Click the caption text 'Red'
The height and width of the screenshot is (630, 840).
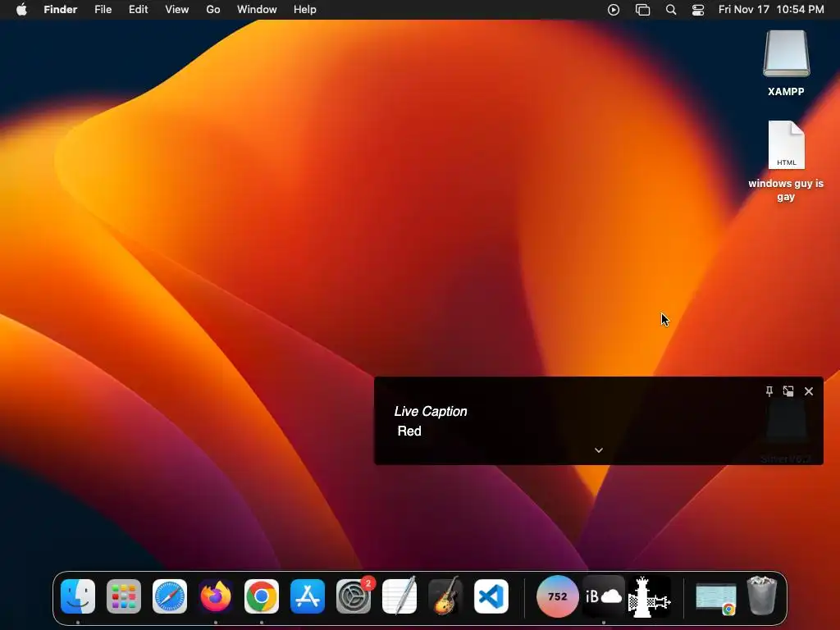pos(409,431)
